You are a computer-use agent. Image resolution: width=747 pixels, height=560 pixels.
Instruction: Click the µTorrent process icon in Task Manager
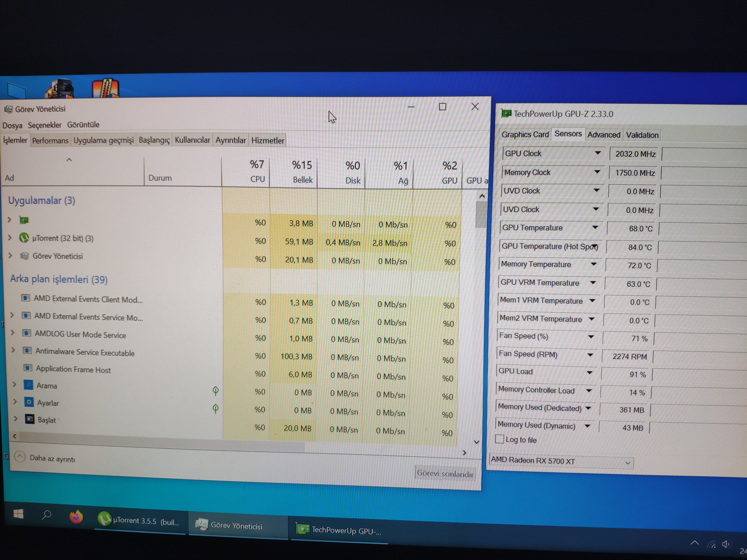[24, 238]
